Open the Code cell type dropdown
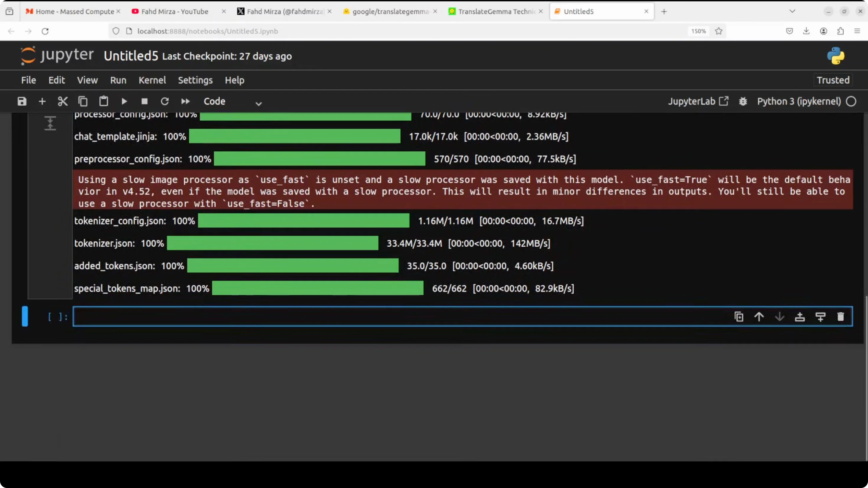This screenshot has height=488, width=868. [233, 102]
